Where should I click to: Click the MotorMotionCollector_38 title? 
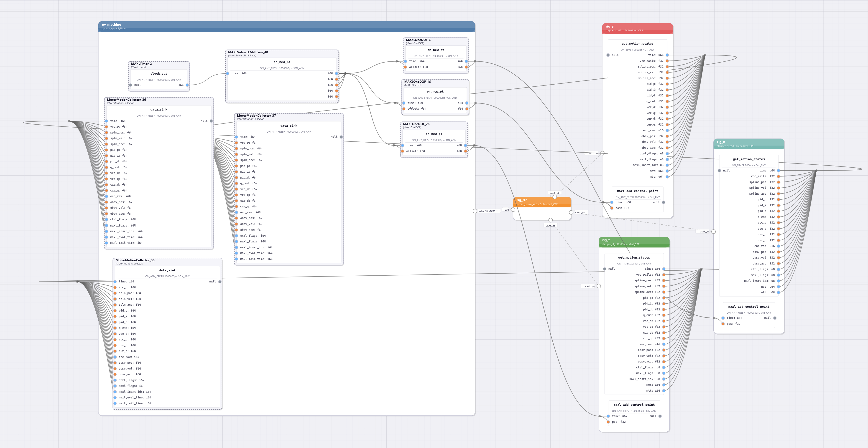point(135,260)
